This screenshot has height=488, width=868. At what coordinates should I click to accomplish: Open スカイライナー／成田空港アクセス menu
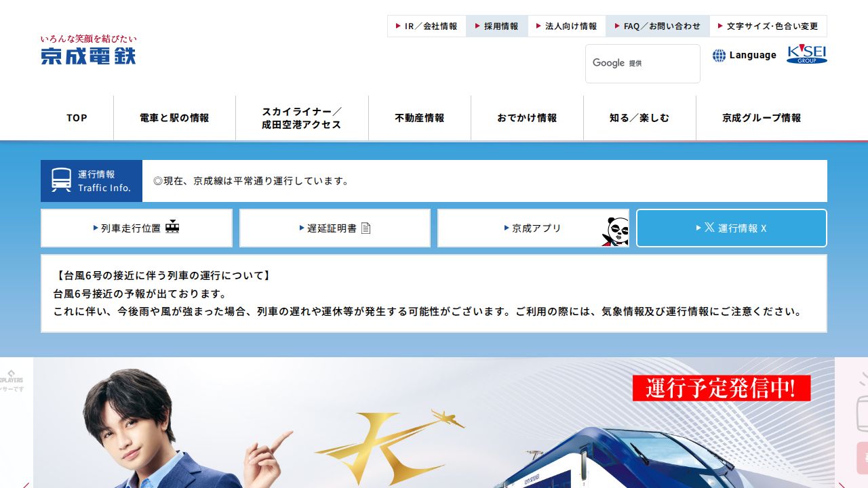[x=302, y=118]
